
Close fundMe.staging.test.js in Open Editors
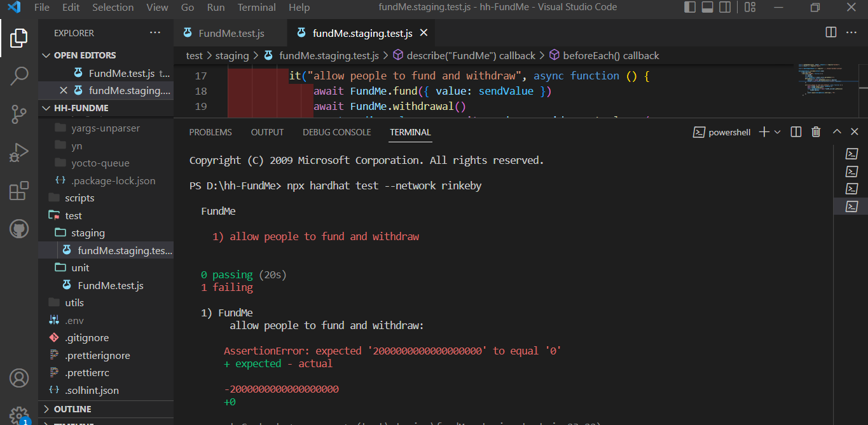(x=64, y=90)
